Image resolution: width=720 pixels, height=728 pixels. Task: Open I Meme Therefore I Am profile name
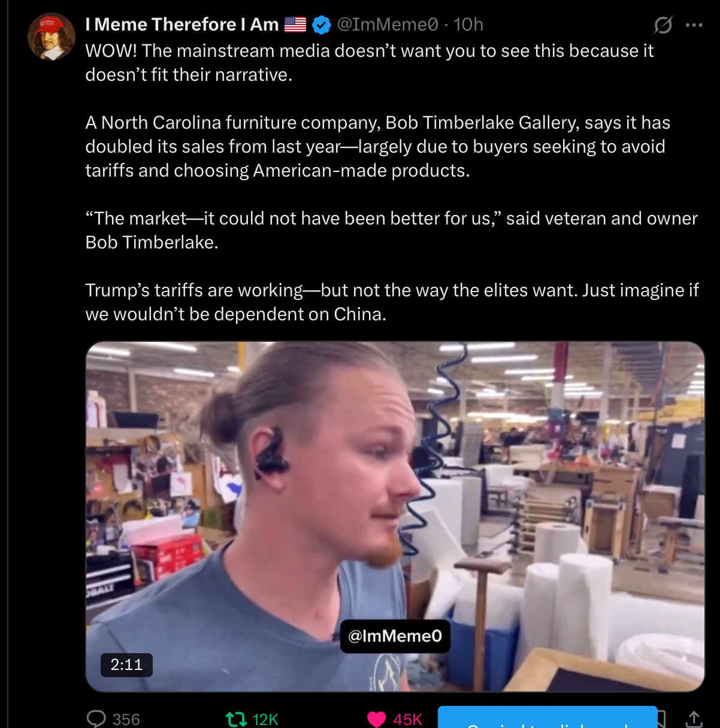tap(182, 25)
